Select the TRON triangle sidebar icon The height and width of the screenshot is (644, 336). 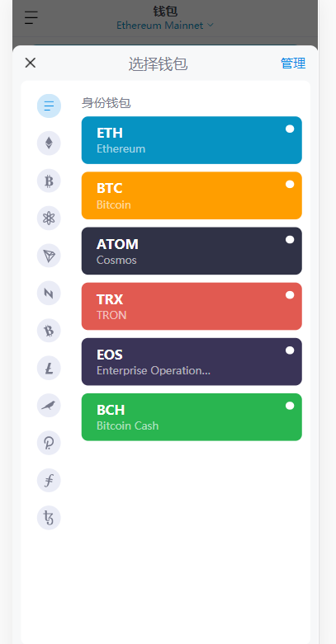coord(49,256)
